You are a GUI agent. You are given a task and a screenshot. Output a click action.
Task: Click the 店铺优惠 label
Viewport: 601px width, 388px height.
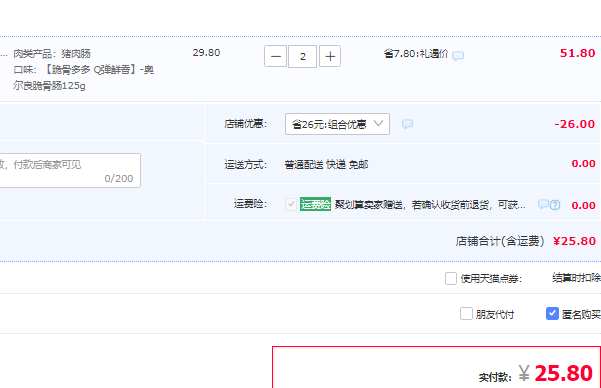245,124
